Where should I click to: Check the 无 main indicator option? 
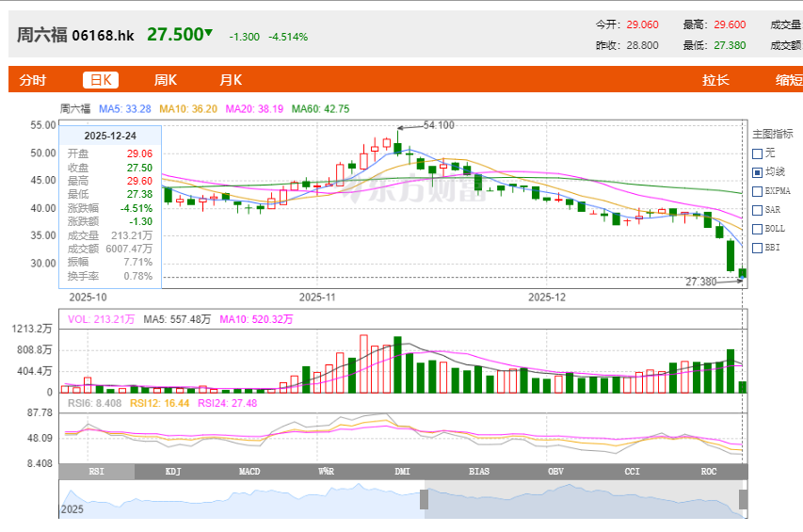tap(758, 153)
